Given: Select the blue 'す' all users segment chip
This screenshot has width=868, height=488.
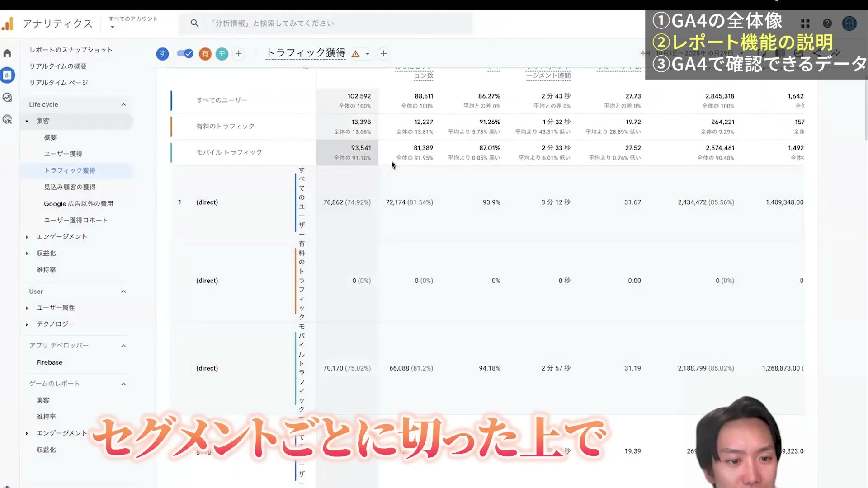Looking at the screenshot, I should coord(162,54).
